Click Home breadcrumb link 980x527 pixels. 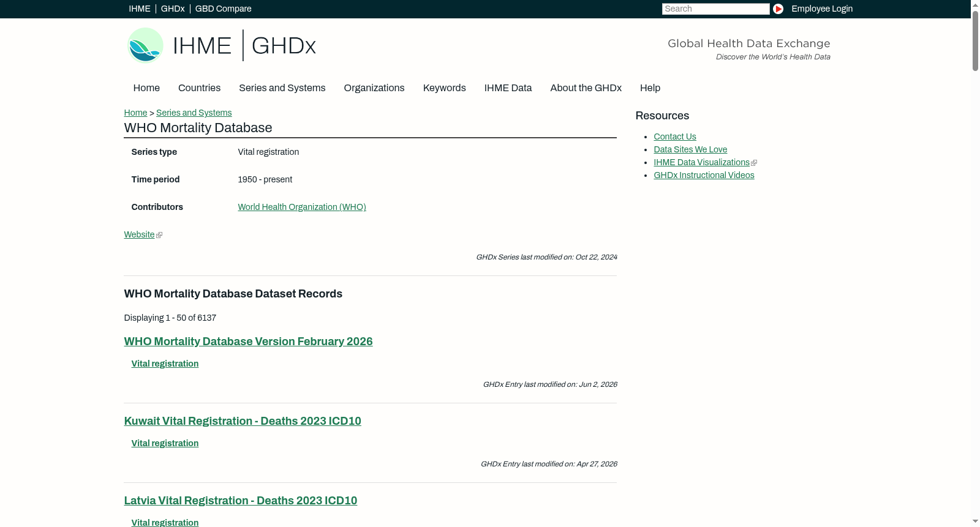tap(135, 113)
